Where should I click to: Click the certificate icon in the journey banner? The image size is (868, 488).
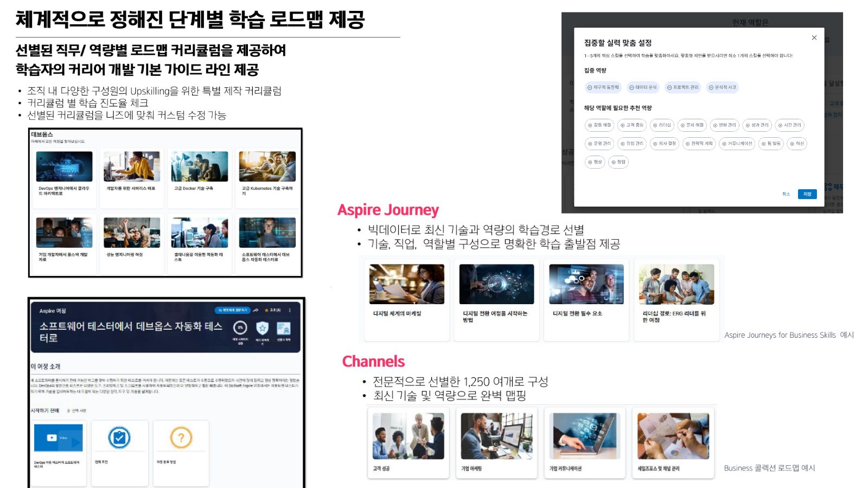click(x=284, y=328)
